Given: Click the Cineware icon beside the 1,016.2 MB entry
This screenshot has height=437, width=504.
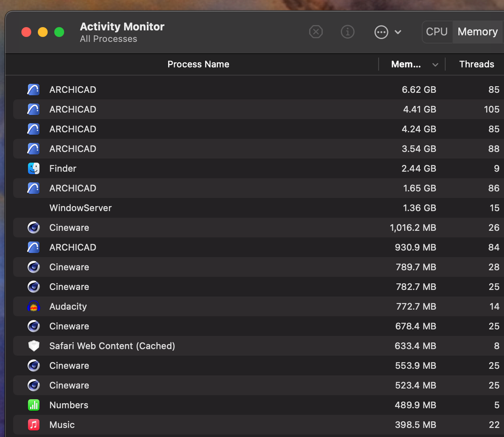Looking at the screenshot, I should (x=33, y=227).
